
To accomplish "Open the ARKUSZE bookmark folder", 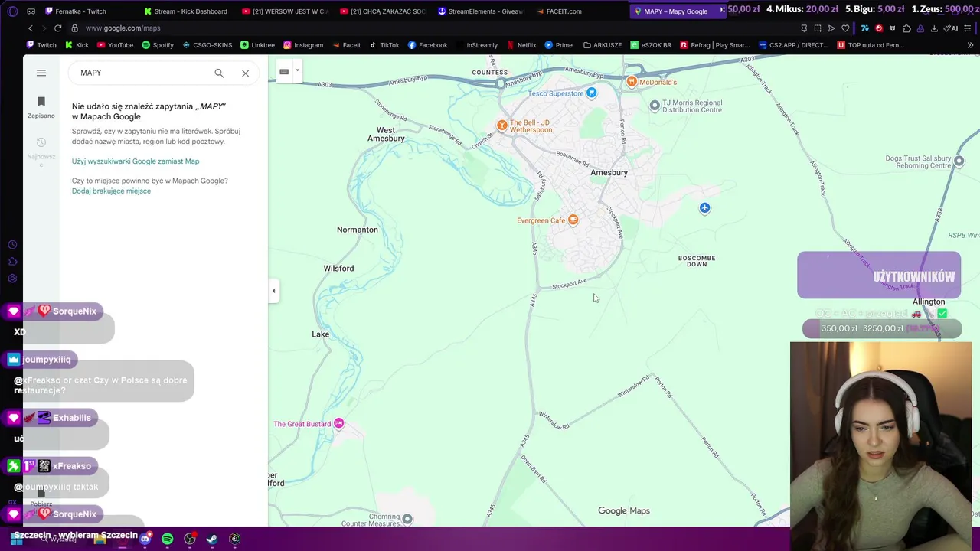I will click(603, 45).
